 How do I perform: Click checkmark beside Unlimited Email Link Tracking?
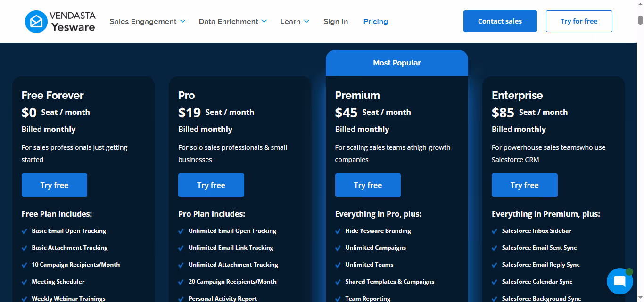[x=181, y=248]
